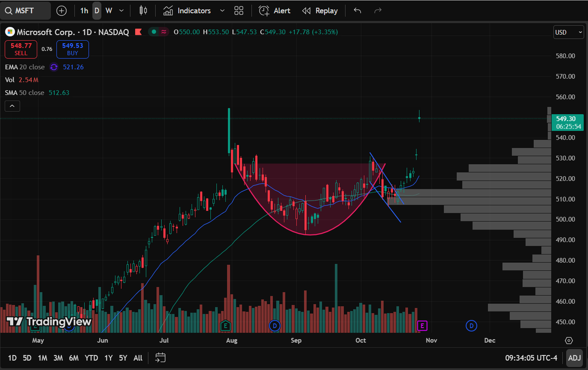Screen dimensions: 588x370
Task: Undo the last chart action
Action: pyautogui.click(x=357, y=10)
